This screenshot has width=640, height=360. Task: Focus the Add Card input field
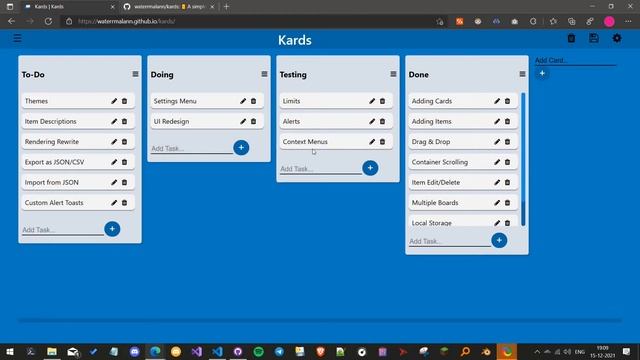(576, 60)
